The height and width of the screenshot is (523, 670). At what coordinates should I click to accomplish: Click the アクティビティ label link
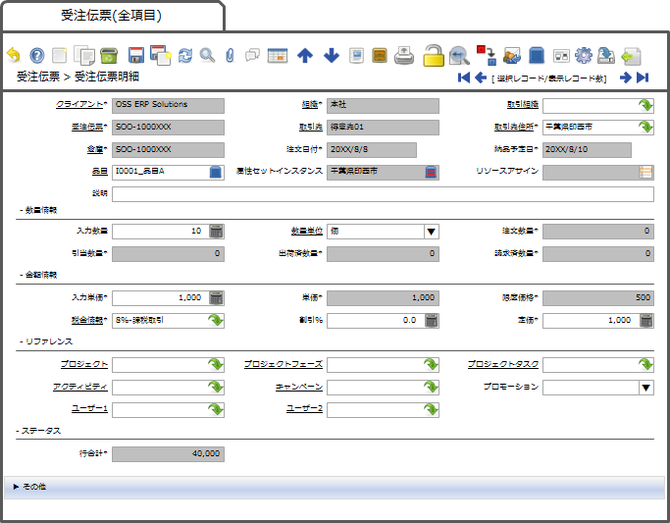coord(80,387)
